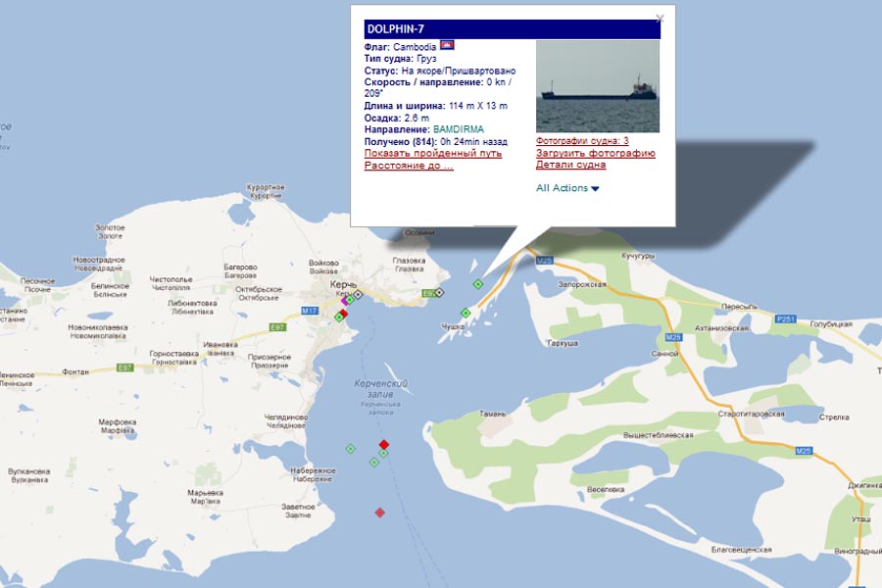Select the grey vessel marker beside Керчь label
This screenshot has height=588, width=882.
pyautogui.click(x=358, y=294)
